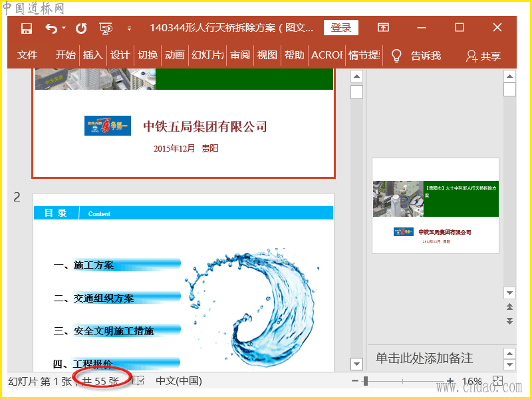The height and width of the screenshot is (399, 532).
Task: Switch to the 切换 tab
Action: (148, 55)
